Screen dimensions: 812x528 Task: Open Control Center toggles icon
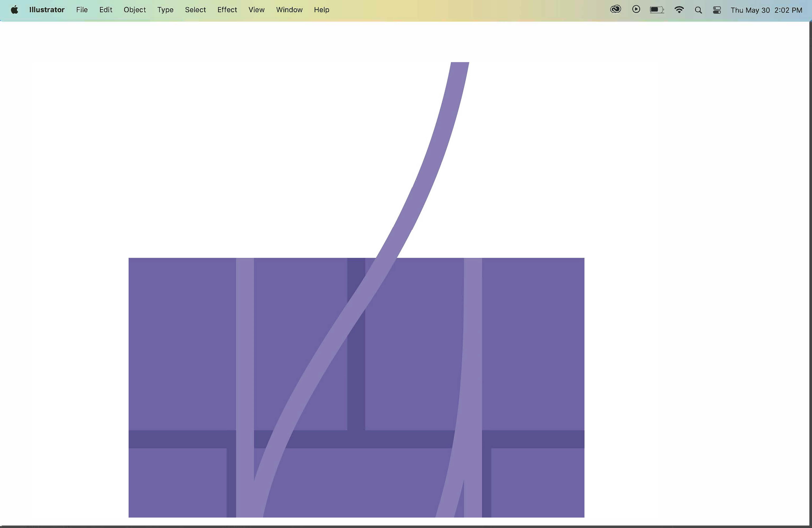(717, 10)
